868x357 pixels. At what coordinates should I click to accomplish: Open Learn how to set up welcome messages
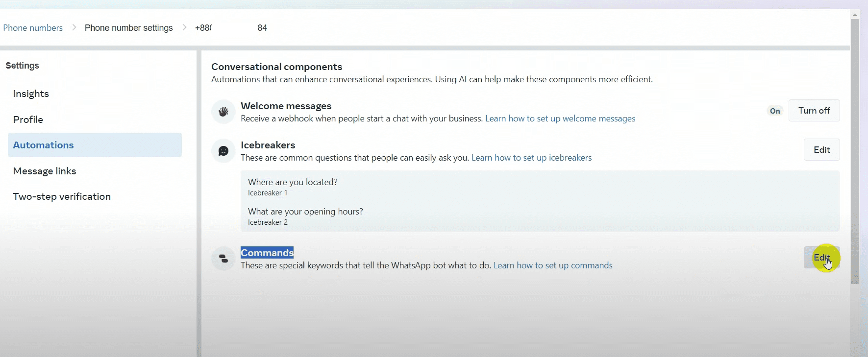[560, 119]
